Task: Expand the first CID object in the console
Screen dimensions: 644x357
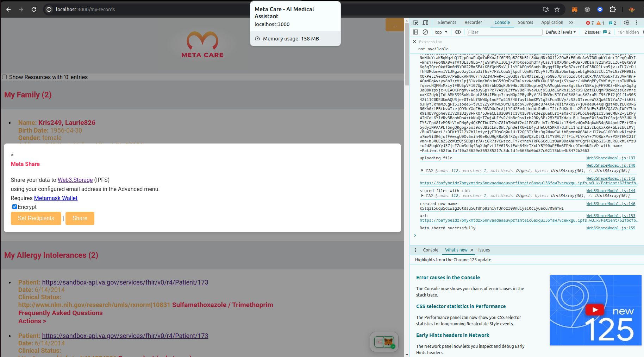Action: pos(422,171)
